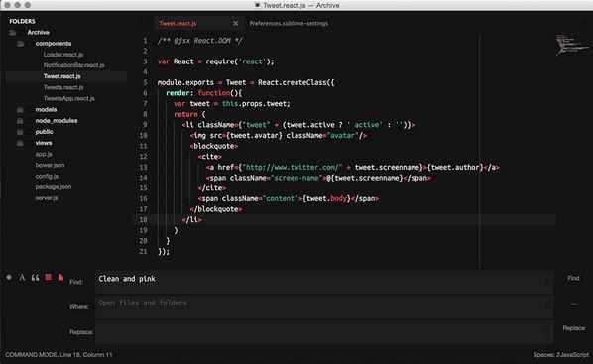Focus the Replace input field
The image size is (593, 364).
click(x=324, y=332)
